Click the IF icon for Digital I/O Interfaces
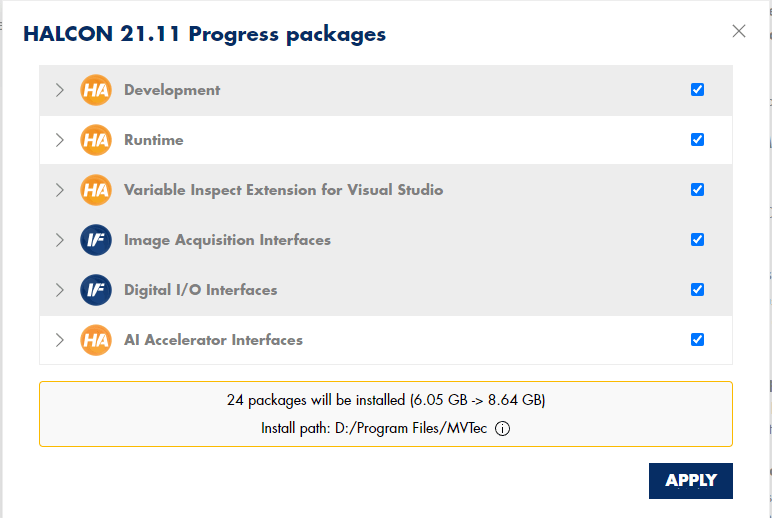Image resolution: width=772 pixels, height=518 pixels. pyautogui.click(x=96, y=290)
